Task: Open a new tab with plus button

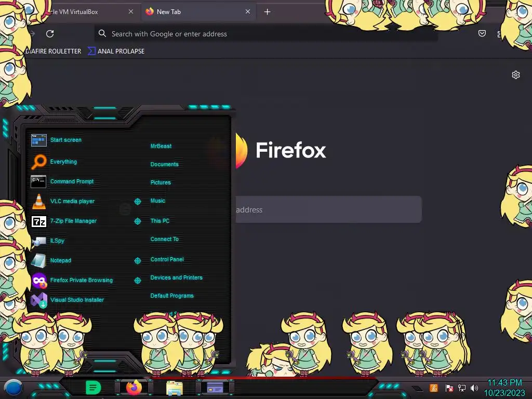Action: (x=268, y=12)
